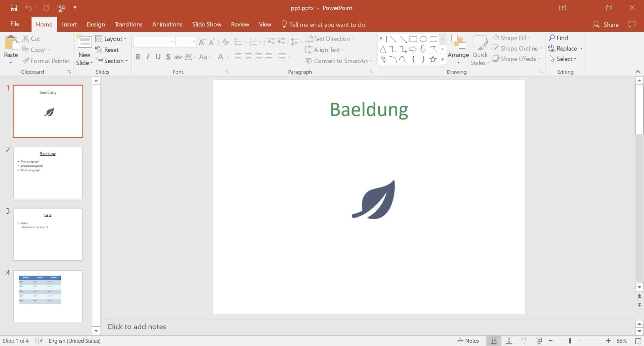Open the font size dropdown

click(194, 42)
